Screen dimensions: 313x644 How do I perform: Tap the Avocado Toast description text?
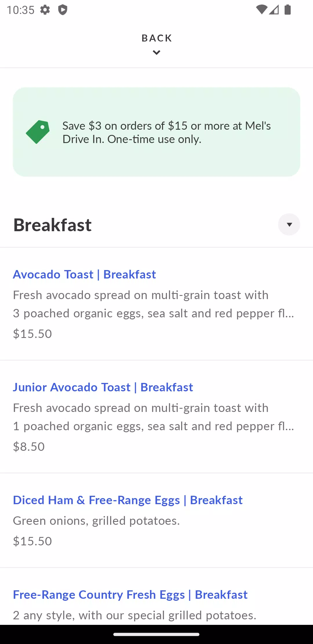pyautogui.click(x=154, y=304)
